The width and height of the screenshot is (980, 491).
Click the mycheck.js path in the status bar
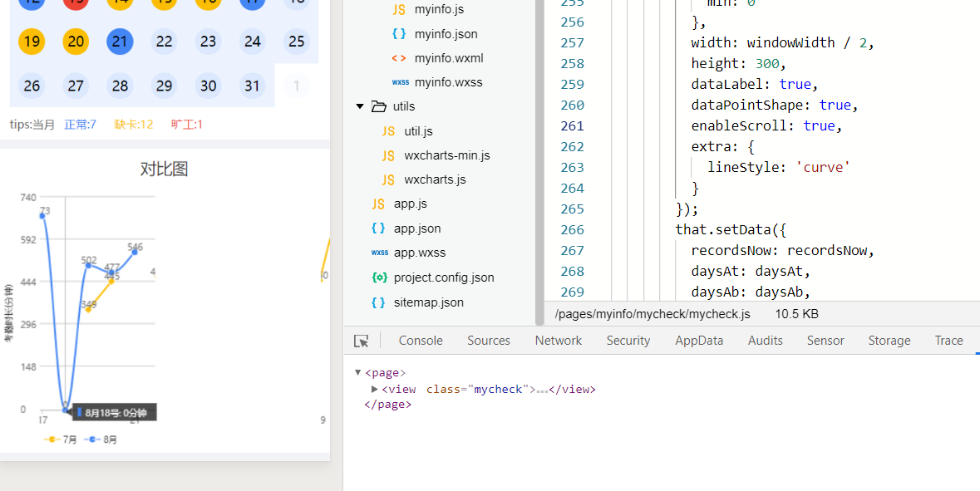click(x=651, y=314)
